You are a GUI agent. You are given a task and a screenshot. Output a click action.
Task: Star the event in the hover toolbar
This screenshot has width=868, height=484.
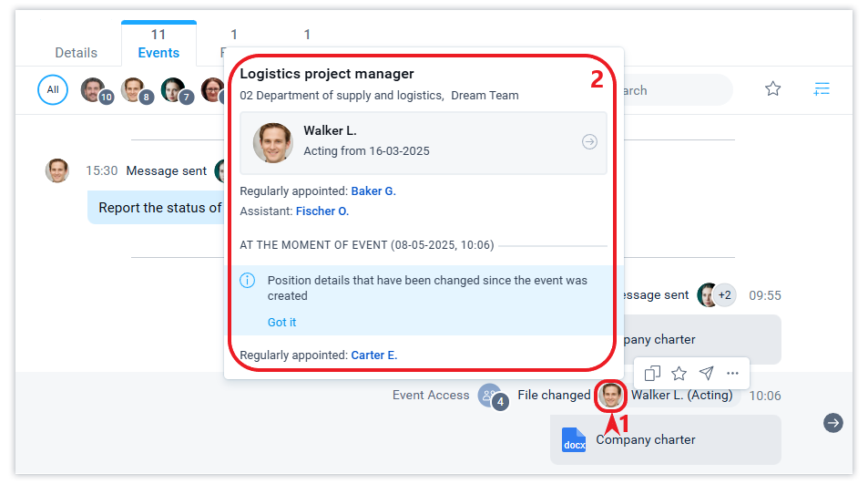pos(679,373)
